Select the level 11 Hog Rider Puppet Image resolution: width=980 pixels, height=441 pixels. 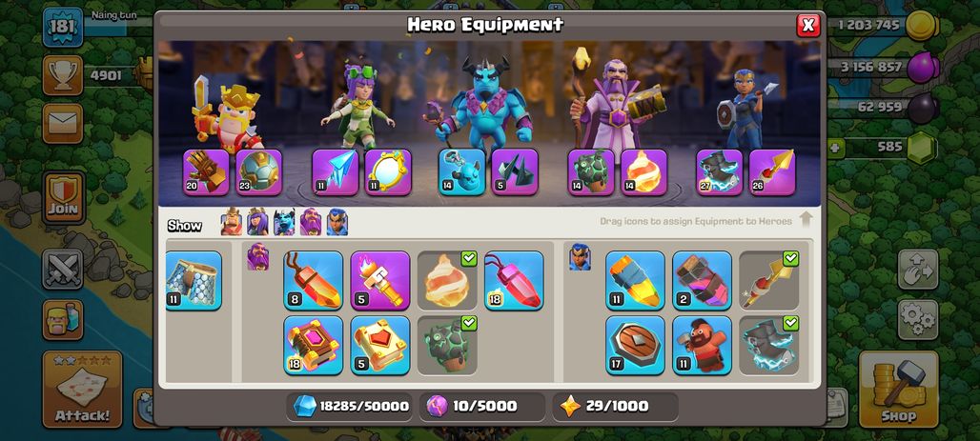click(702, 345)
